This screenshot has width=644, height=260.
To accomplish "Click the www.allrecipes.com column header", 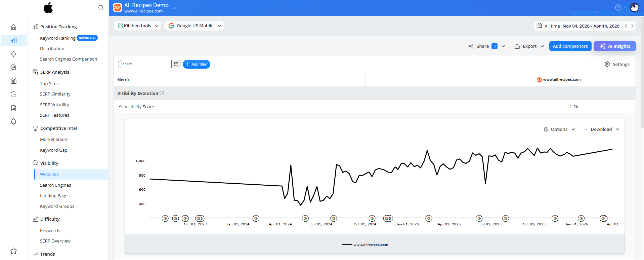I will coord(558,80).
